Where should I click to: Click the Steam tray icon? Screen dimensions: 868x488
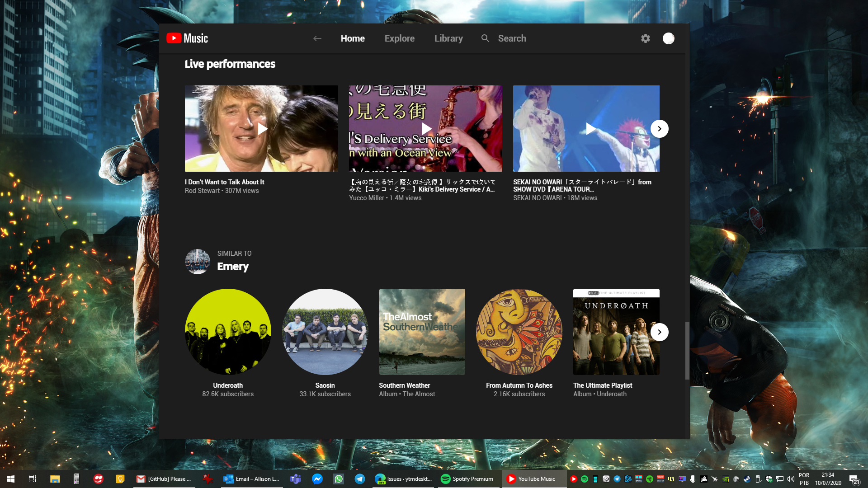(747, 479)
